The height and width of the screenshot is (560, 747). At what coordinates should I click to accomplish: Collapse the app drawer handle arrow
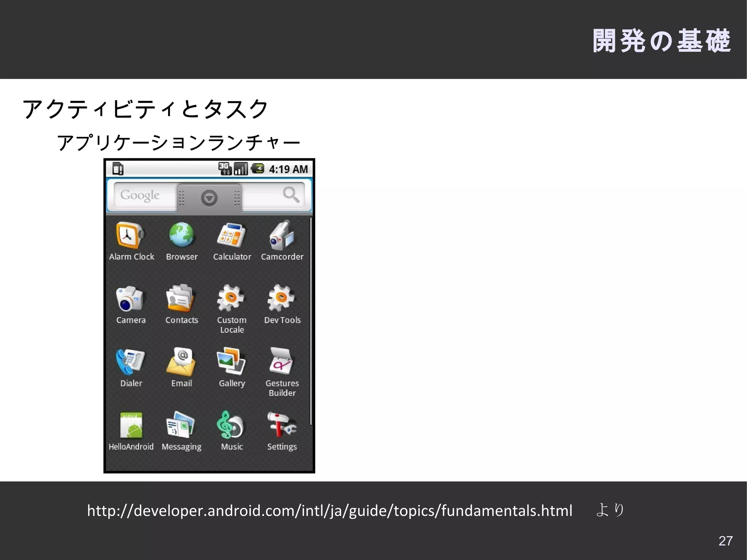point(209,198)
